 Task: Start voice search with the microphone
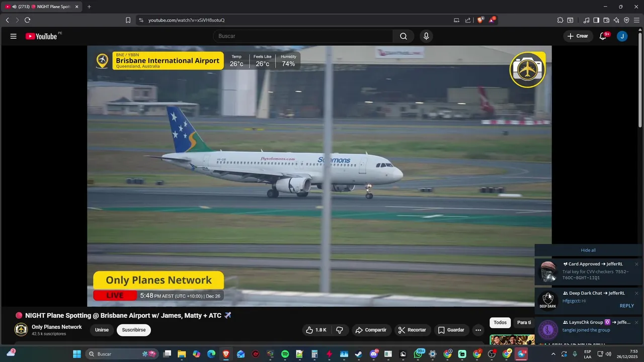[426, 36]
